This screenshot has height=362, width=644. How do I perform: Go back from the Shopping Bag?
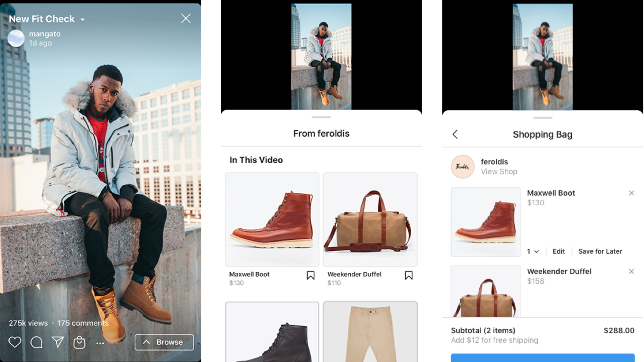(455, 134)
